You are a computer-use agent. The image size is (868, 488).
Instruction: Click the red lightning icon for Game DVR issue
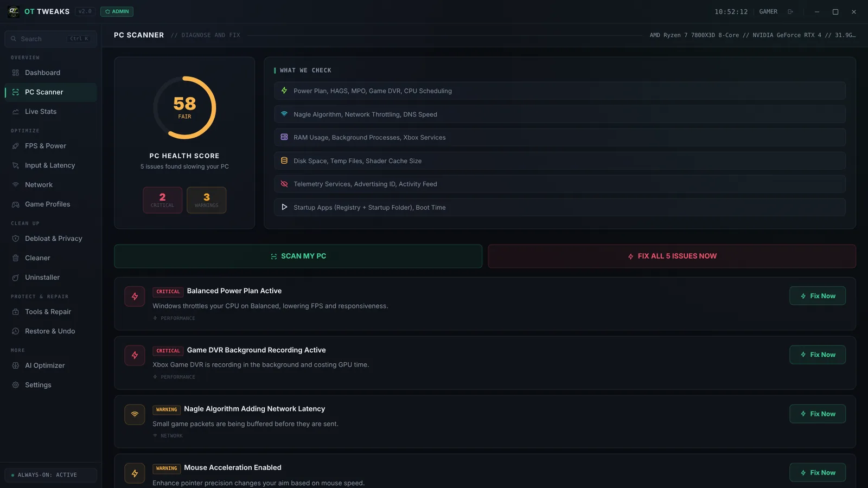135,355
